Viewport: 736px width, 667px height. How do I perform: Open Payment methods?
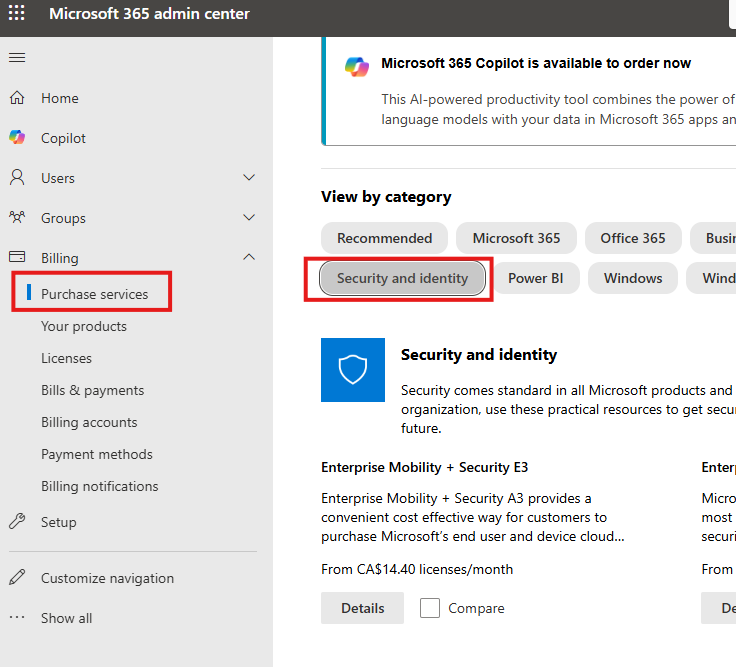[x=97, y=454]
